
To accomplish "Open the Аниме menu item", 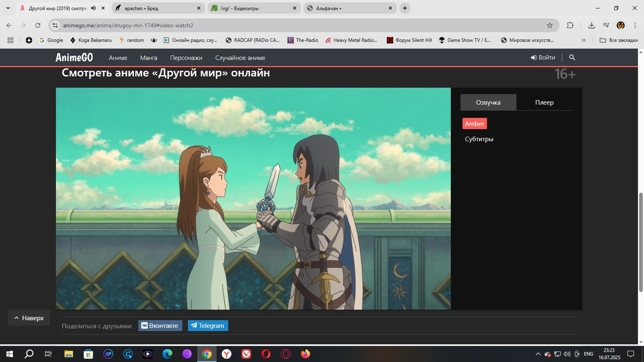I will pyautogui.click(x=118, y=58).
